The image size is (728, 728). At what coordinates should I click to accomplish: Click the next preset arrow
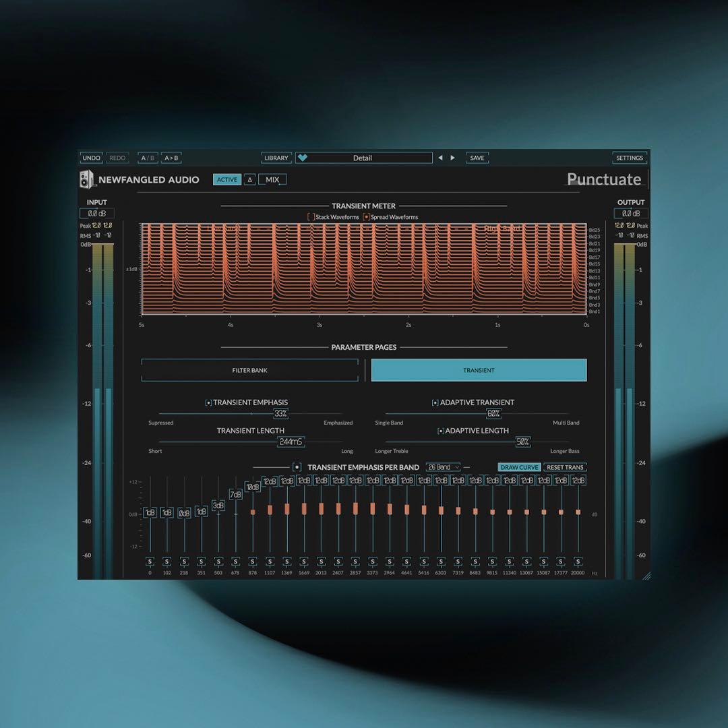point(452,157)
